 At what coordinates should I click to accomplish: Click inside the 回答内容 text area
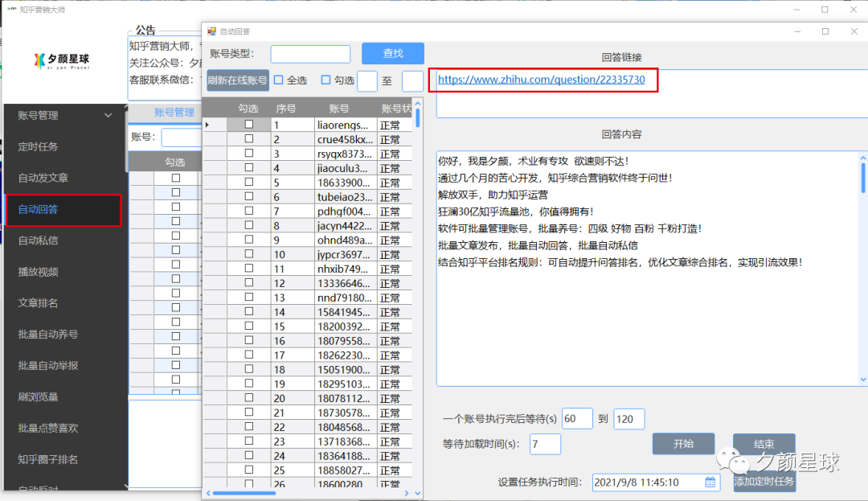tap(648, 269)
